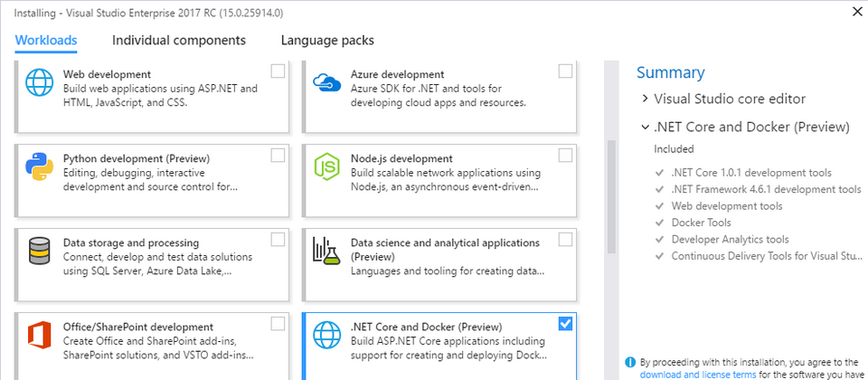
Task: Click the Node.js development hexagon icon
Action: (325, 166)
